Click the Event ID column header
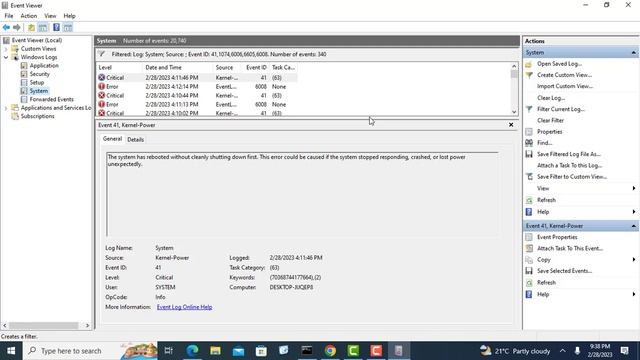The width and height of the screenshot is (640, 360). (x=256, y=67)
